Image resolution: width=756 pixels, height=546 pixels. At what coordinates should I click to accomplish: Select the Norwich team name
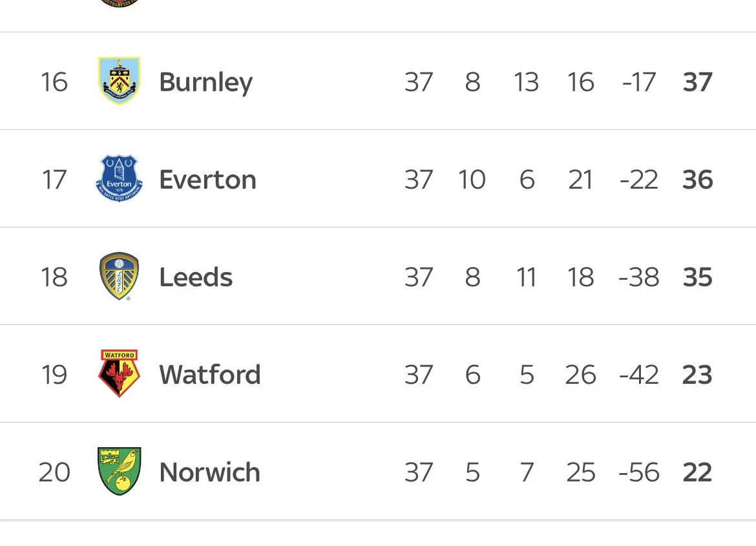tap(210, 472)
